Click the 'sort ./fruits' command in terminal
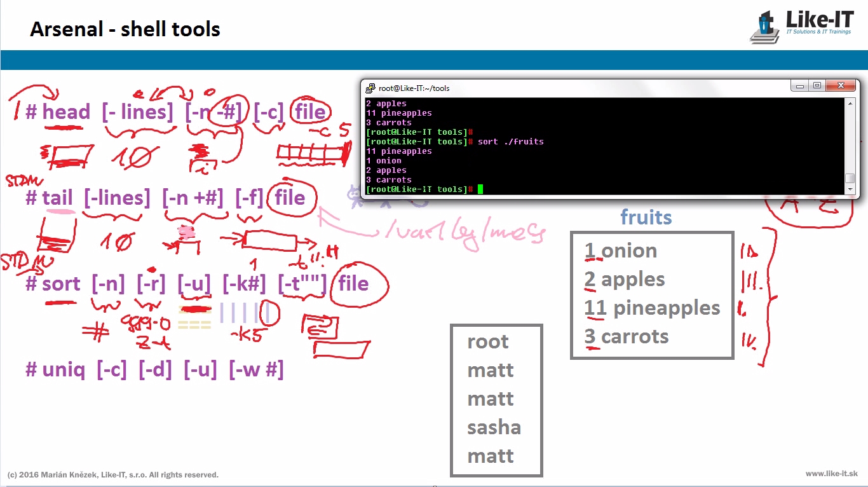Screen dimensions: 868x487 511,142
